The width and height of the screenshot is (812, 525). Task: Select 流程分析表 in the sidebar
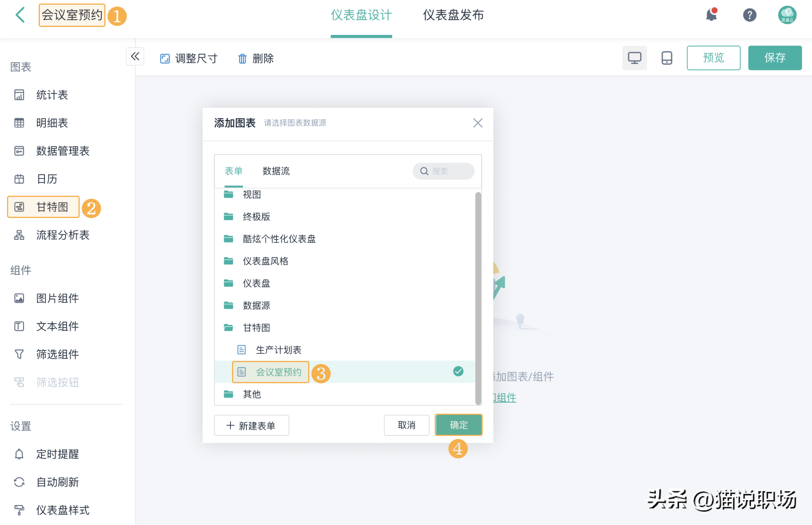62,235
